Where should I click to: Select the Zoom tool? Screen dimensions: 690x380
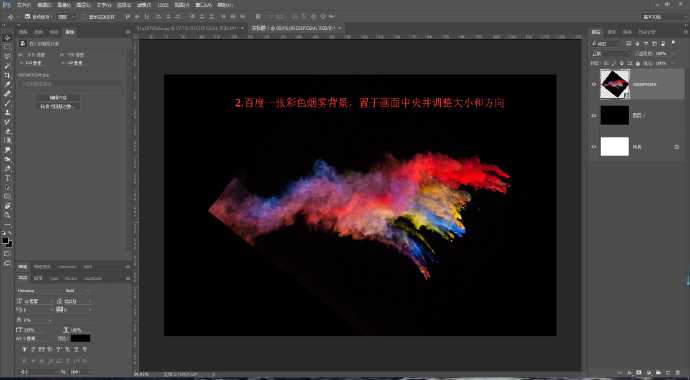click(7, 215)
